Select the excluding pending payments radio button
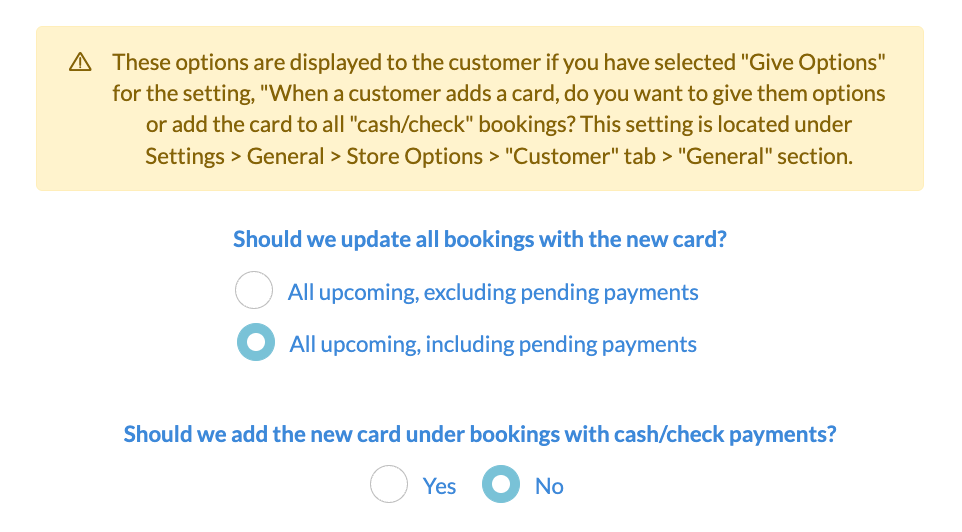The height and width of the screenshot is (532, 962). (254, 291)
